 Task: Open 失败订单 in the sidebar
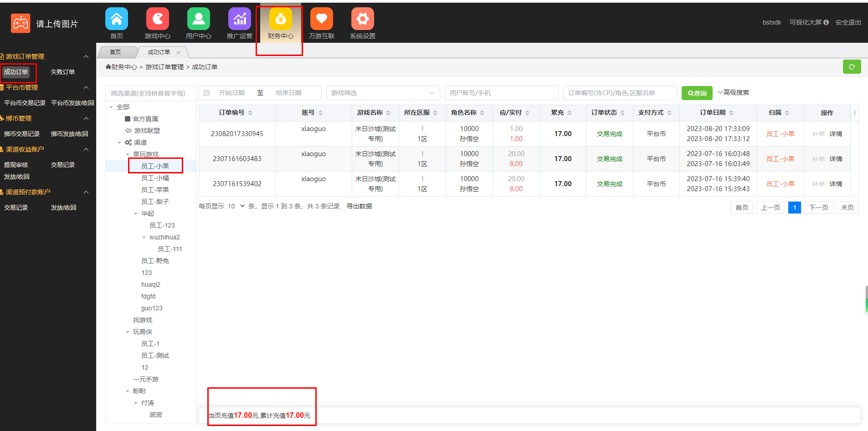62,72
